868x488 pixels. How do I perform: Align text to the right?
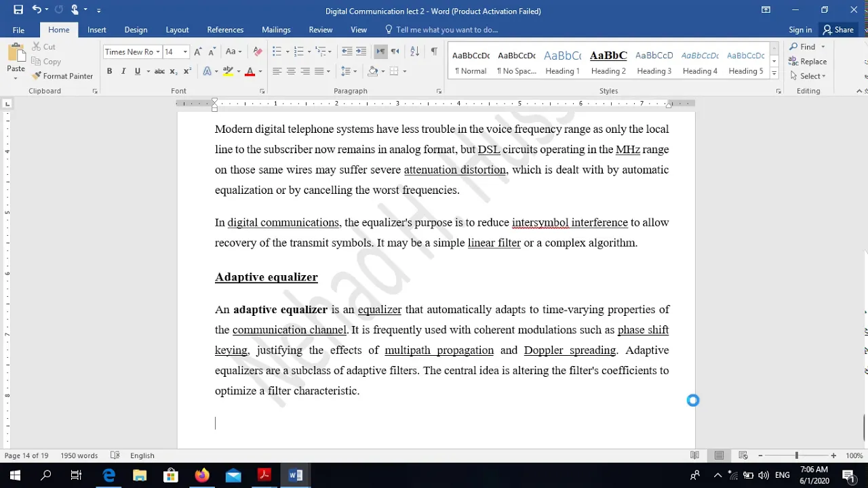coord(305,71)
